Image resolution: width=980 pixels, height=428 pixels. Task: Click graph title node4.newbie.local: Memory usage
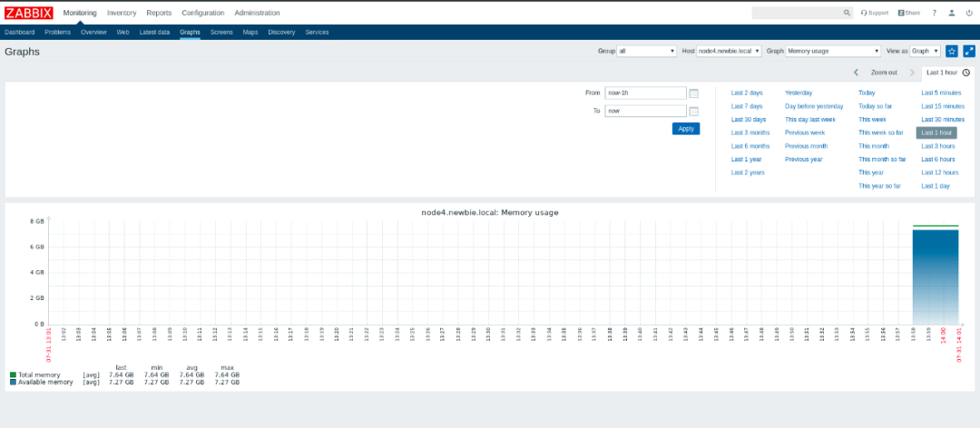click(490, 212)
